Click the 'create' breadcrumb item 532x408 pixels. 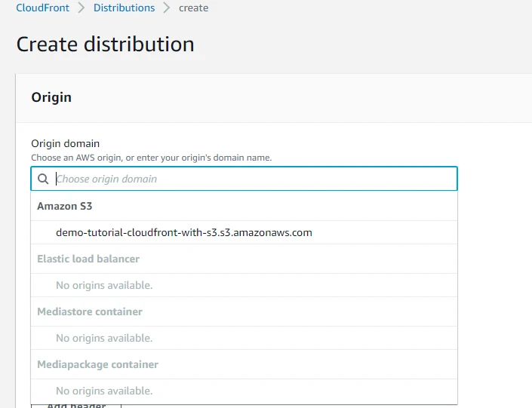194,8
